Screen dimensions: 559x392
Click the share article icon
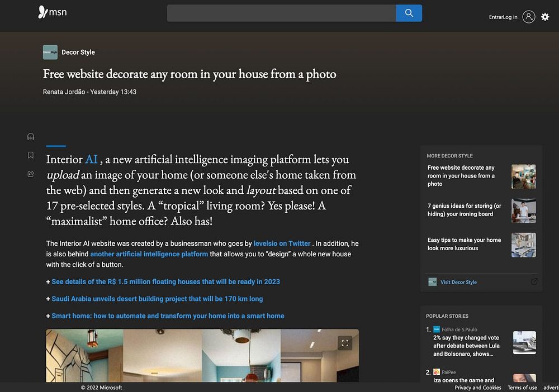pos(31,174)
